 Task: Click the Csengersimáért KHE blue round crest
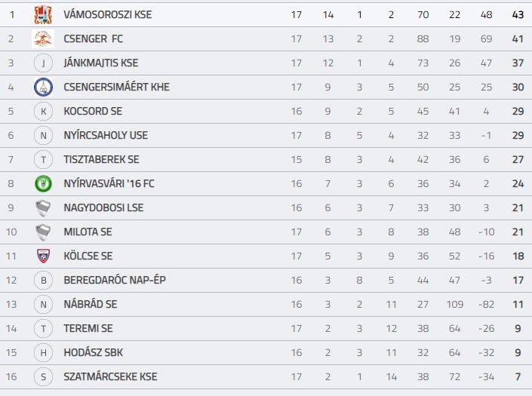coord(44,87)
